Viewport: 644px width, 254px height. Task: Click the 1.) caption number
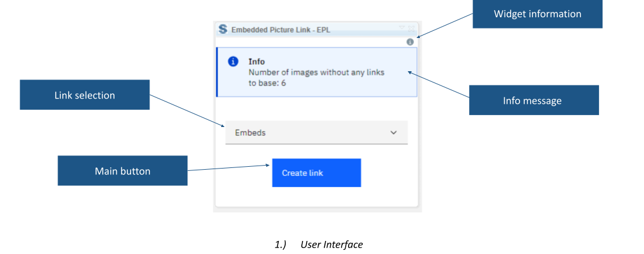point(280,245)
